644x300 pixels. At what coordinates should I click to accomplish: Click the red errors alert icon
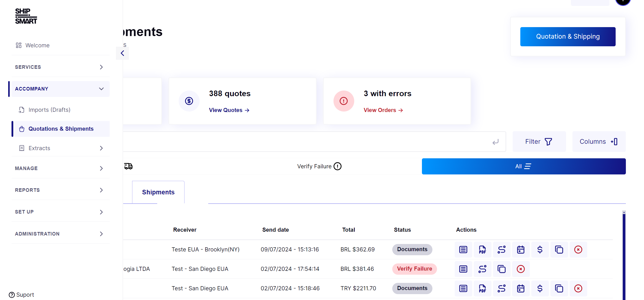[344, 101]
